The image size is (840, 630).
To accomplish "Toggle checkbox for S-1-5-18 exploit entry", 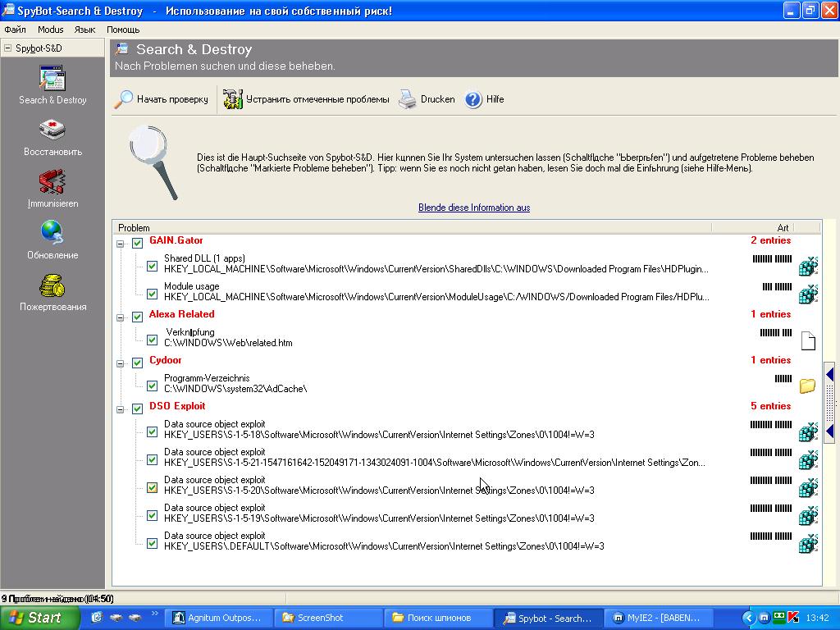I will [x=152, y=431].
